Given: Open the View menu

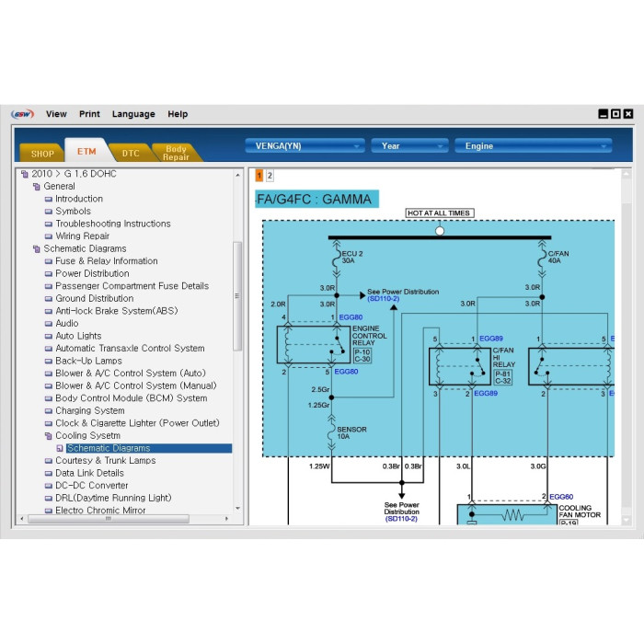Looking at the screenshot, I should pyautogui.click(x=56, y=114).
